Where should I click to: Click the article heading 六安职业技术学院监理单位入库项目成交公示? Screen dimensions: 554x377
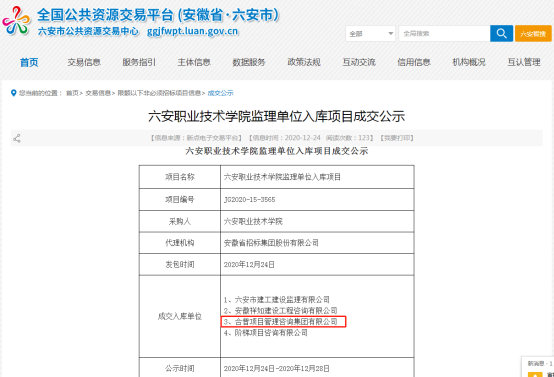[277, 116]
